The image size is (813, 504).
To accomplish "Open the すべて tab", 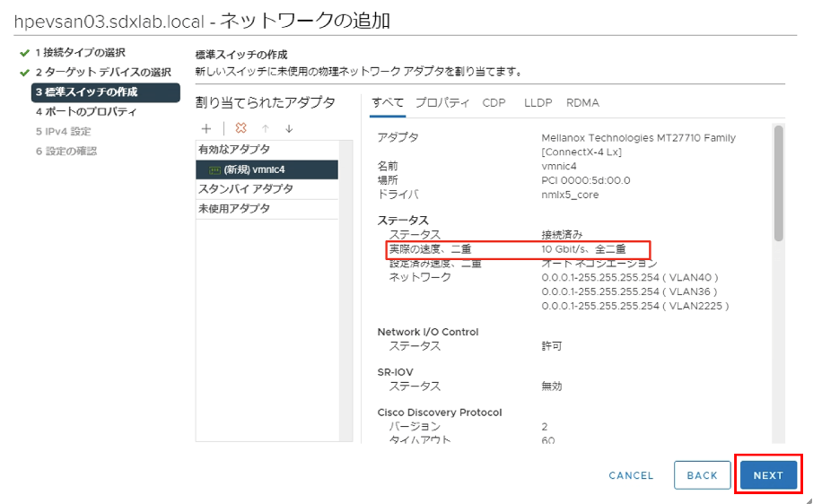I will coord(388,102).
